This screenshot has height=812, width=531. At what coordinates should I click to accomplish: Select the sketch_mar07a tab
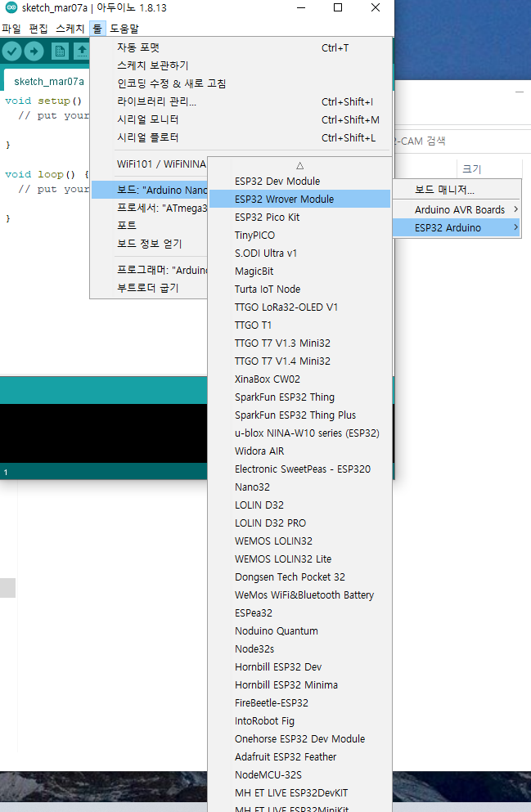tap(49, 82)
